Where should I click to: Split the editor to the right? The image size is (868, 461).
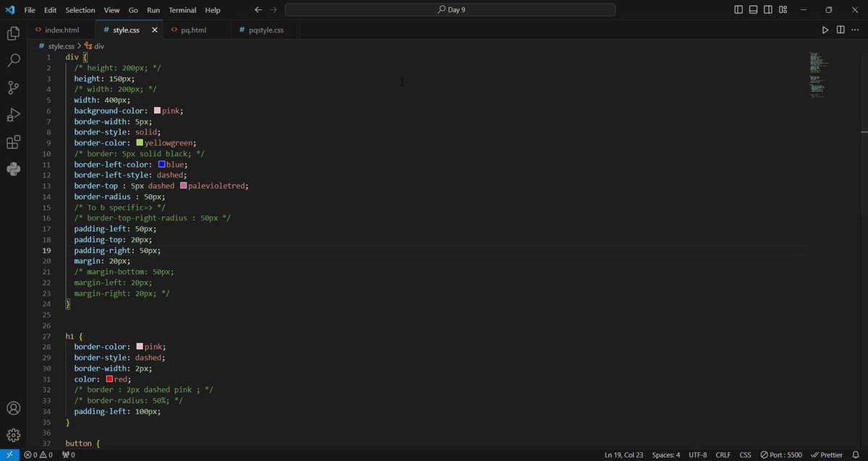pos(841,30)
